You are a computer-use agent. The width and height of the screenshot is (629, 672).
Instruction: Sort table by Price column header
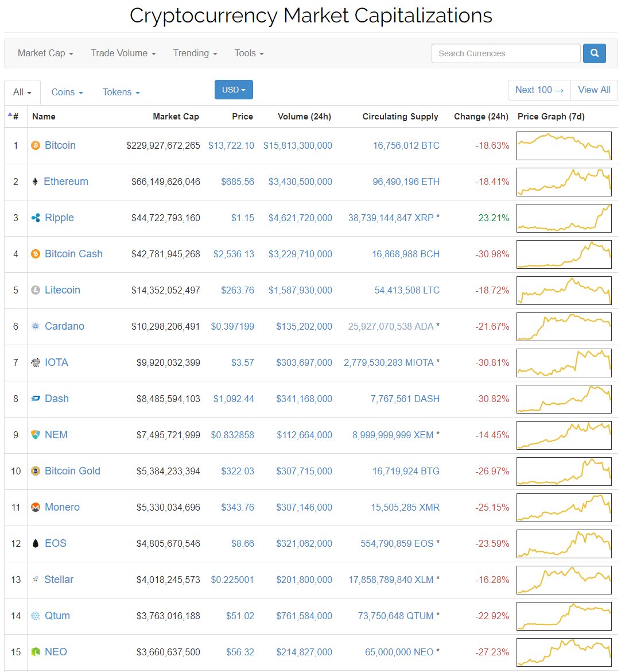pos(242,117)
